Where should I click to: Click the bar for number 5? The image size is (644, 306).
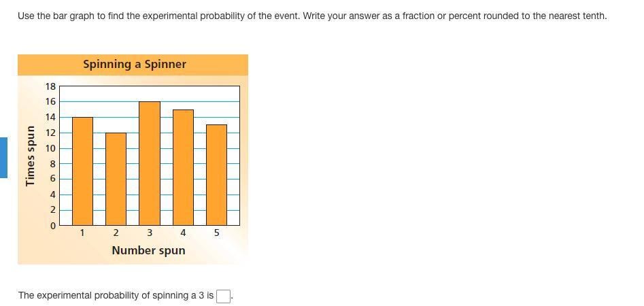point(216,174)
